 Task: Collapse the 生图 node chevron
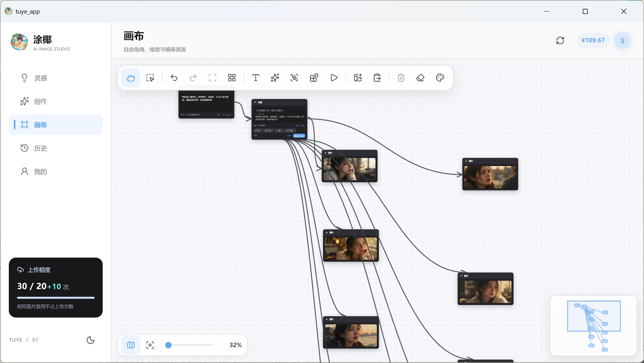click(255, 102)
